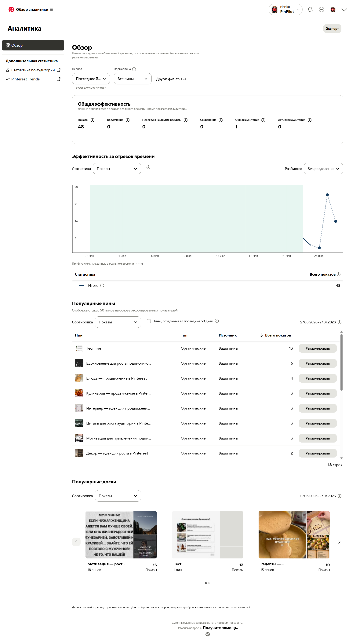Click external link icon beside Pinterest Trends

click(58, 79)
